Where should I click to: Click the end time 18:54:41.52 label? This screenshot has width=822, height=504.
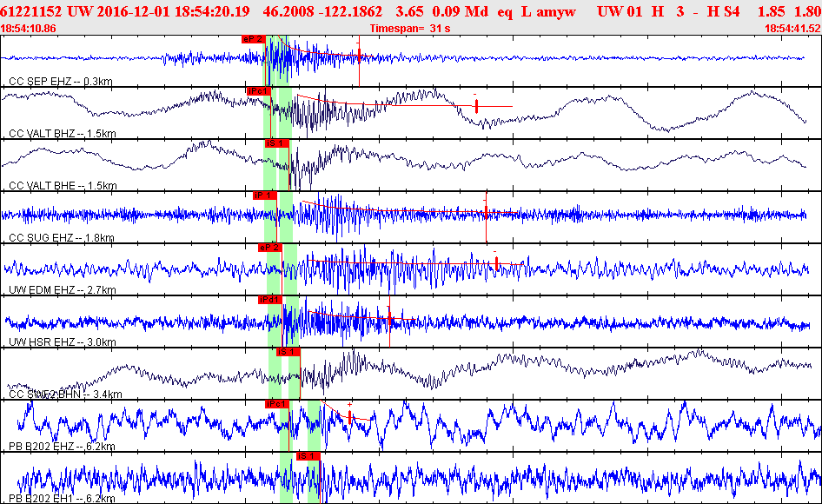(792, 29)
